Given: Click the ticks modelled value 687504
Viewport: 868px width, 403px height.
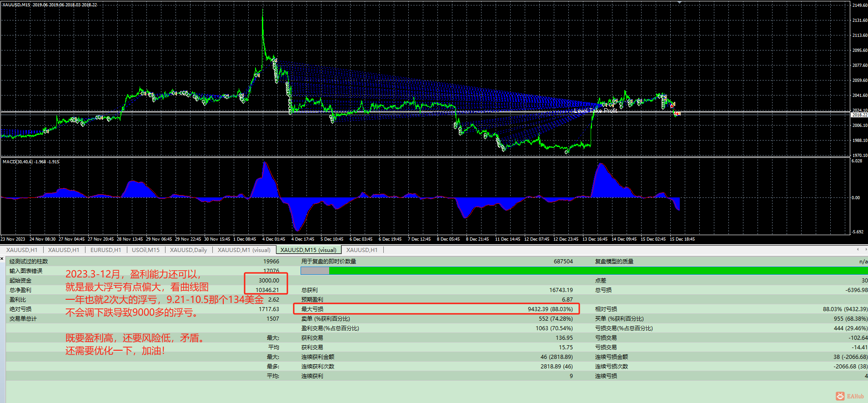Looking at the screenshot, I should point(563,262).
